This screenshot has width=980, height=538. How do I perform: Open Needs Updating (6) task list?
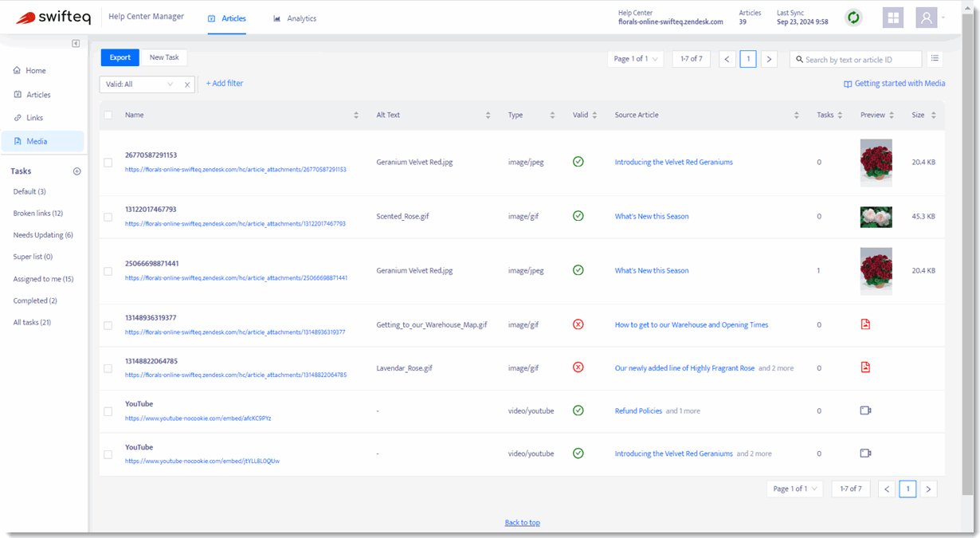[x=43, y=235]
